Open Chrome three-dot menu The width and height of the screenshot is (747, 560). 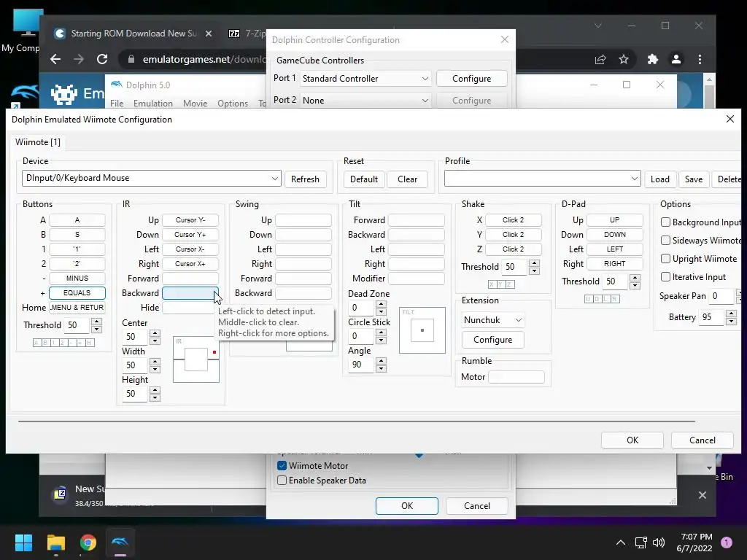[x=700, y=59]
